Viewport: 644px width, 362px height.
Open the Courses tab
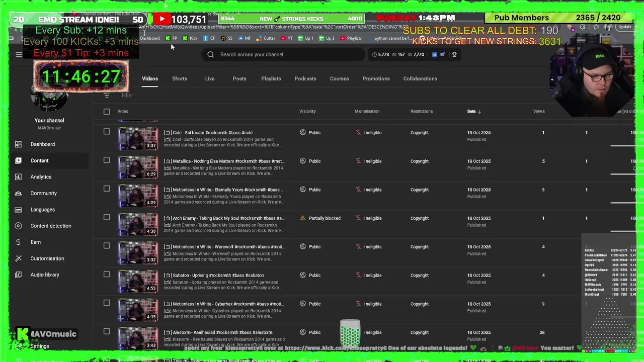[340, 78]
